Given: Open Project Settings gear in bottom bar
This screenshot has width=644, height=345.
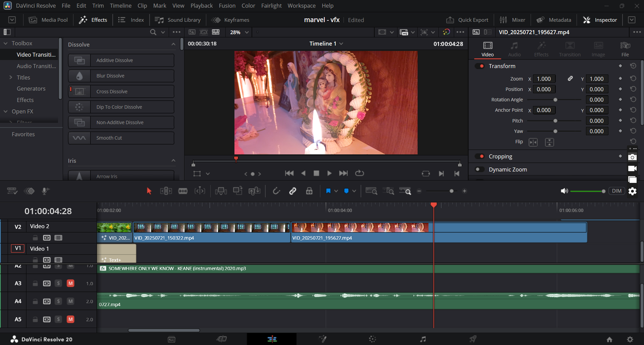Looking at the screenshot, I should (630, 339).
